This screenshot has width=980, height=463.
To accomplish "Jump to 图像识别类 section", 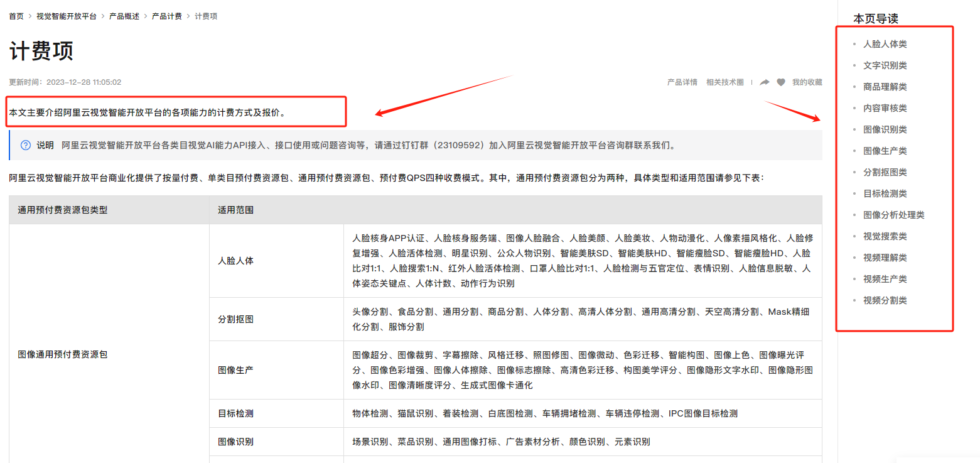I will 885,129.
